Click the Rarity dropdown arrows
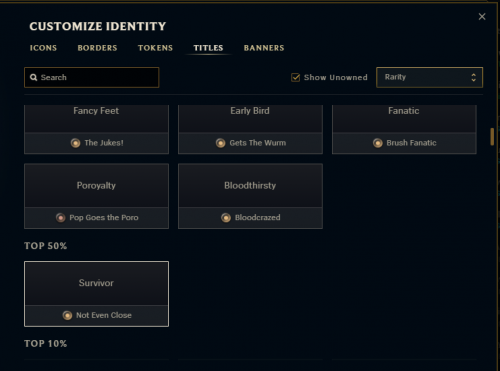This screenshot has width=500, height=371. pyautogui.click(x=473, y=77)
